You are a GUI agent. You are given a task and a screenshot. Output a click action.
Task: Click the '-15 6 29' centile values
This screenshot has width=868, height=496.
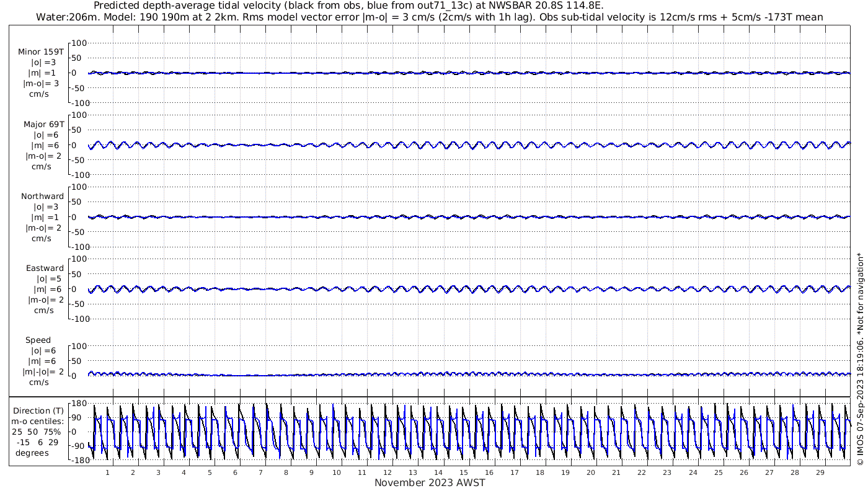click(x=38, y=442)
